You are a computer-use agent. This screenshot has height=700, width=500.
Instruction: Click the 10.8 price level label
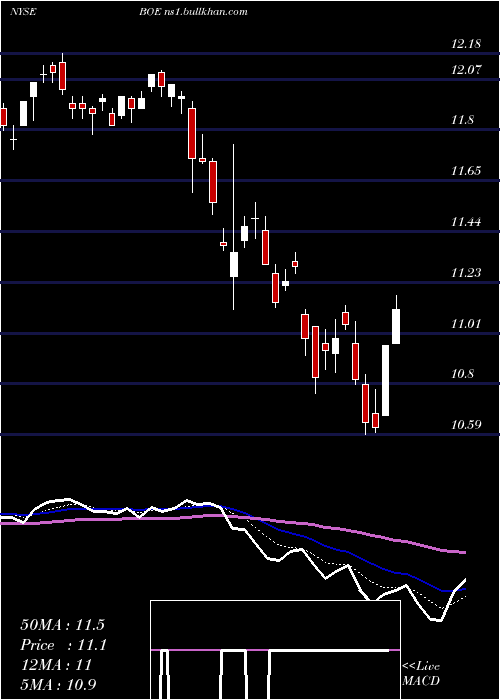(x=462, y=374)
